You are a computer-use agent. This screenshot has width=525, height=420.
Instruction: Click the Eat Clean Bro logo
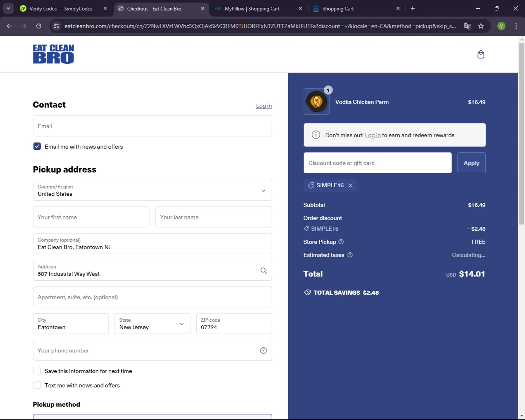[54, 54]
